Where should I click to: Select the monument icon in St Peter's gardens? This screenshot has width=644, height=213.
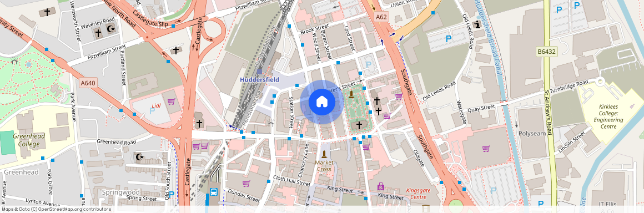(x=351, y=95)
